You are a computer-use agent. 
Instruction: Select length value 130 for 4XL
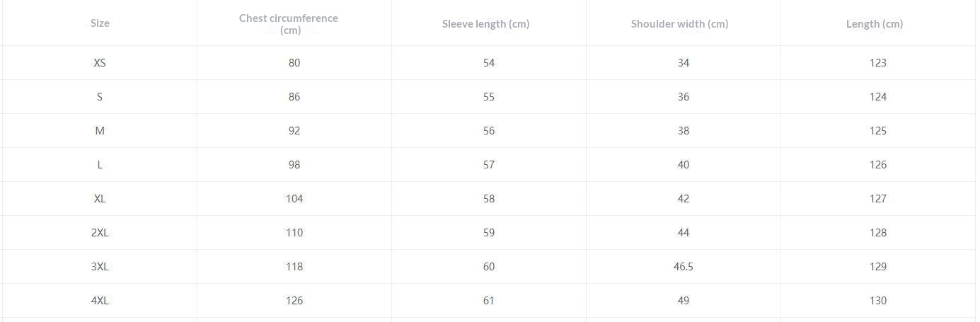pos(878,301)
